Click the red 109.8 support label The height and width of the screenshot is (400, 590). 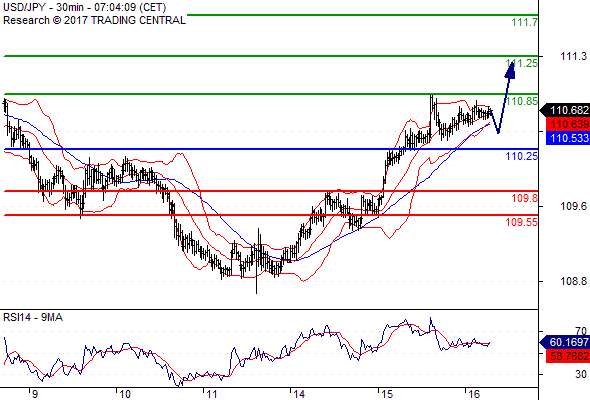click(x=525, y=198)
